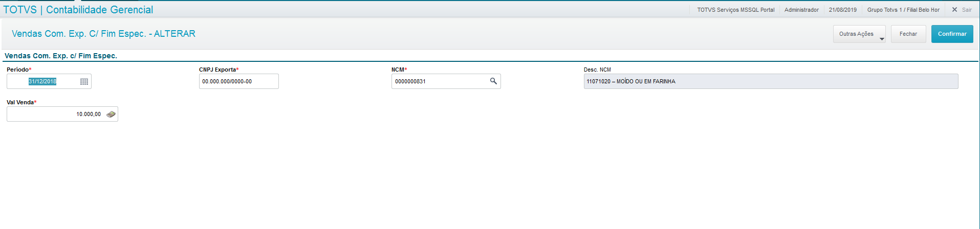
Task: Click the NCM search magnifier icon
Action: tap(493, 81)
